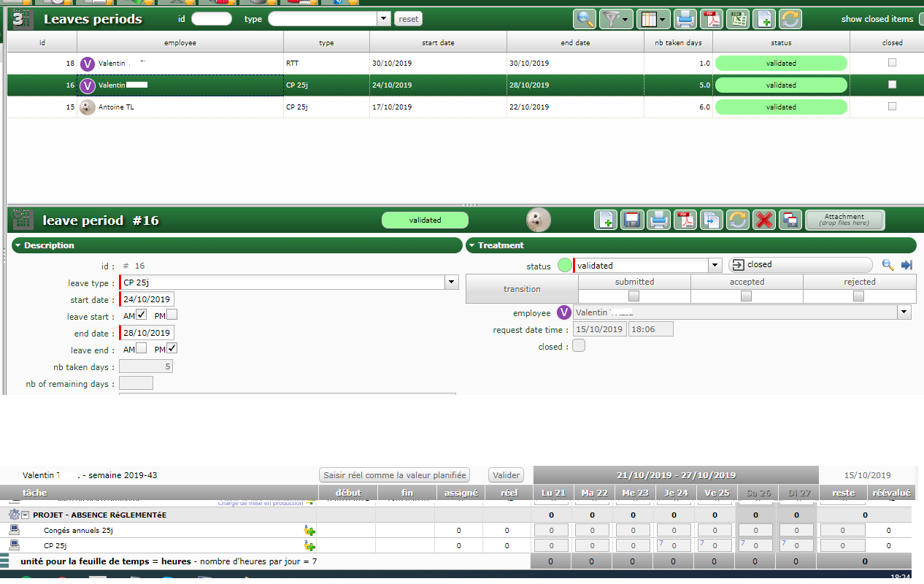Open the leave type CP 25j dropdown
The width and height of the screenshot is (924, 584).
452,283
